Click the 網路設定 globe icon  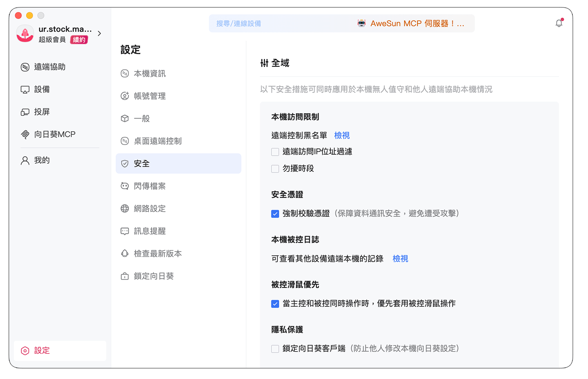pos(125,209)
